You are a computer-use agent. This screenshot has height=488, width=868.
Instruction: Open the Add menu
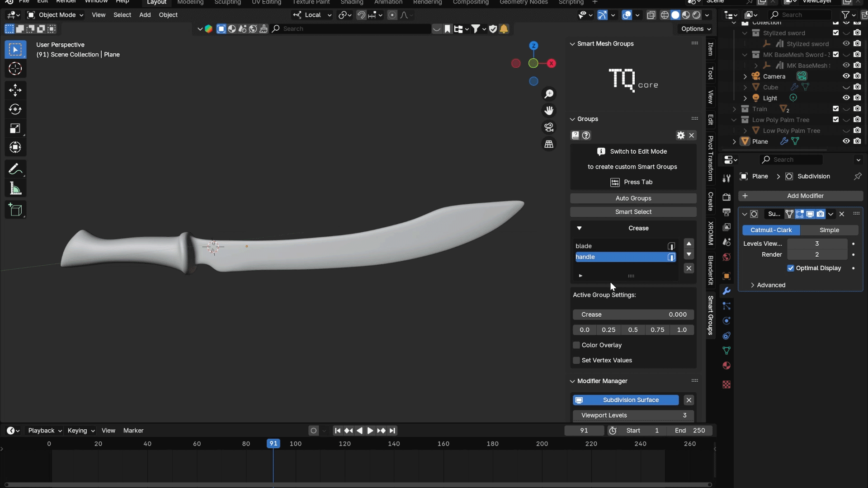145,15
